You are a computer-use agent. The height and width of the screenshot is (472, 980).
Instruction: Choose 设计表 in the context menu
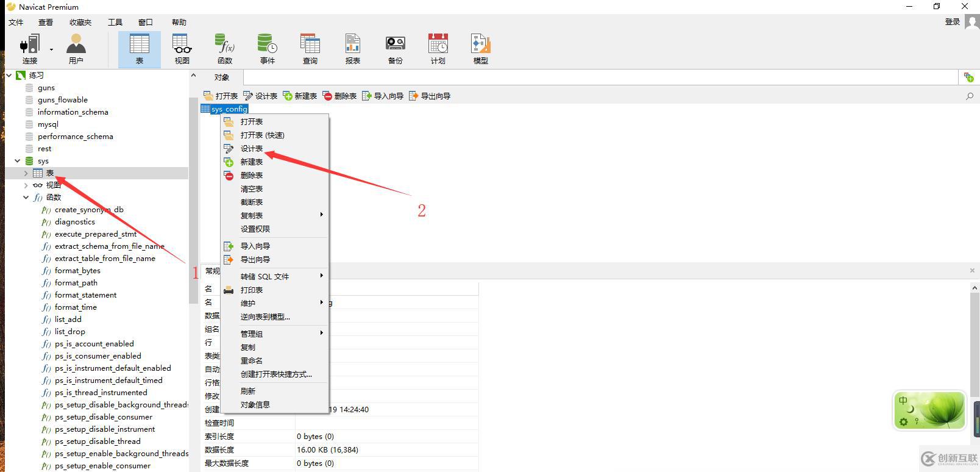point(274,149)
